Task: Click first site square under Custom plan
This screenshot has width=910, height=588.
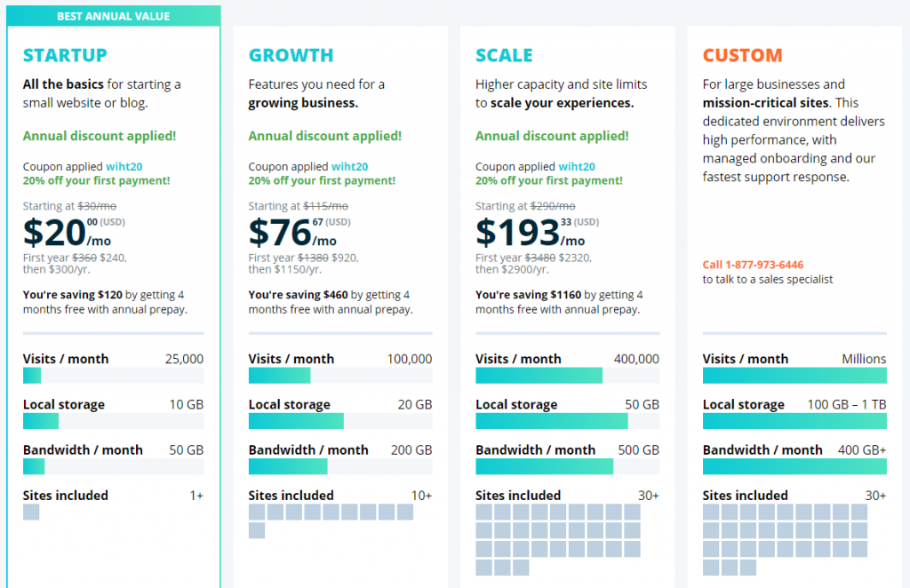Action: tap(711, 512)
